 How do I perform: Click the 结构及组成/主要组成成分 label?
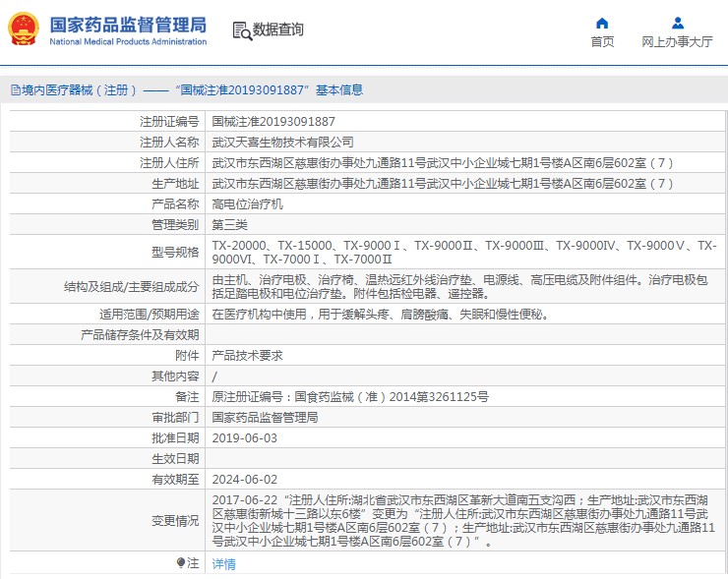click(132, 287)
